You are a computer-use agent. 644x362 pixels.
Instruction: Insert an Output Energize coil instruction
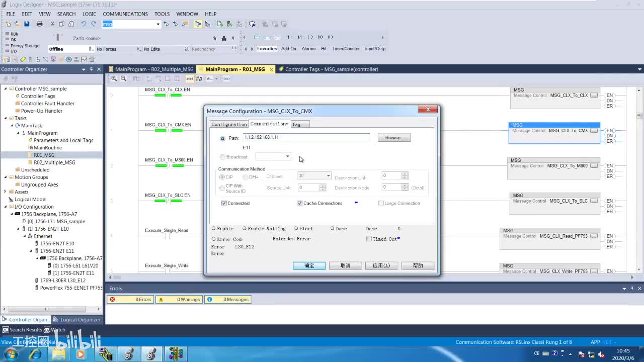tap(310, 37)
